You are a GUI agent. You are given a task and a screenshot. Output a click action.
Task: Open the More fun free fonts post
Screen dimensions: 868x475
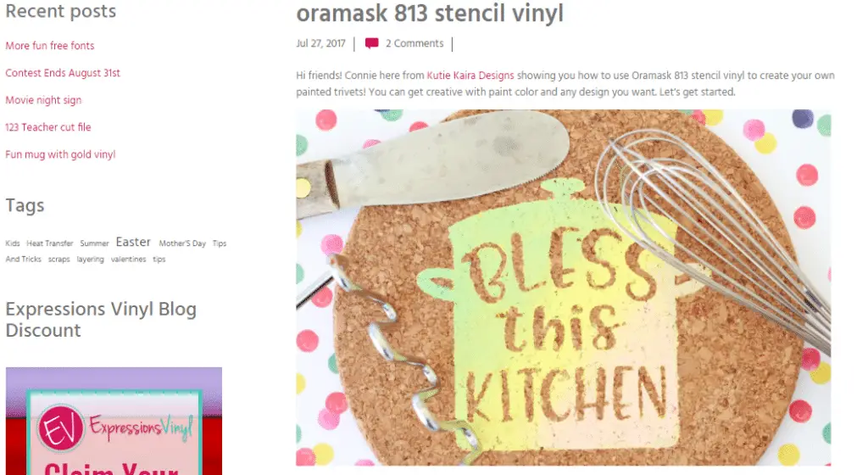tap(50, 46)
